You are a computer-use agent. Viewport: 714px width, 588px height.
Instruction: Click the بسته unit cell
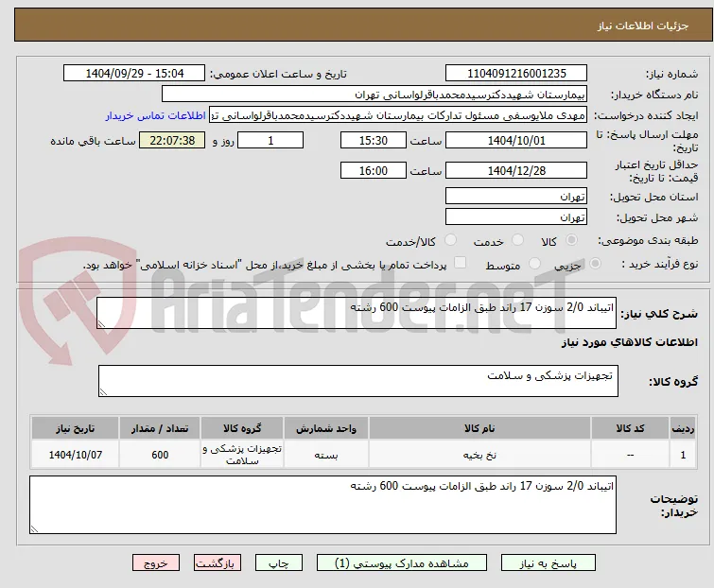coord(326,454)
